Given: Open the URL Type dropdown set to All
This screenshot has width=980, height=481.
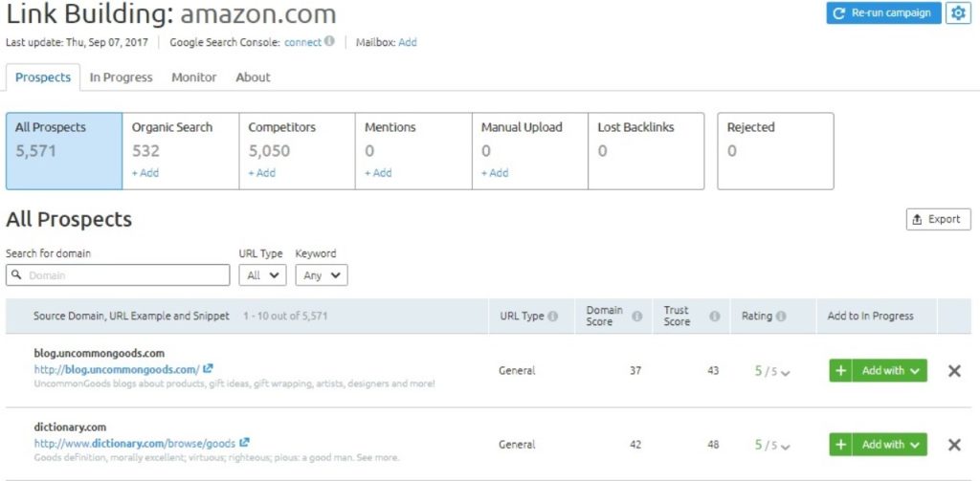Looking at the screenshot, I should point(262,274).
